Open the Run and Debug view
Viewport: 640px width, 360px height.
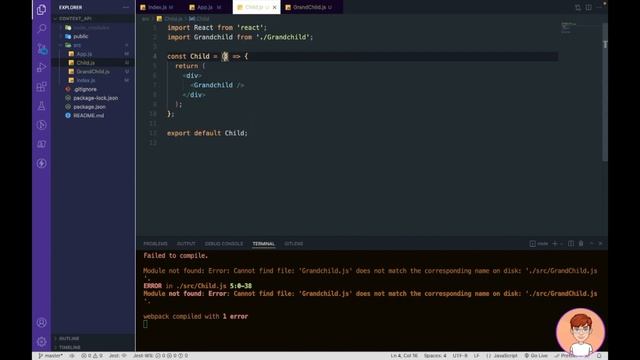pos(41,67)
